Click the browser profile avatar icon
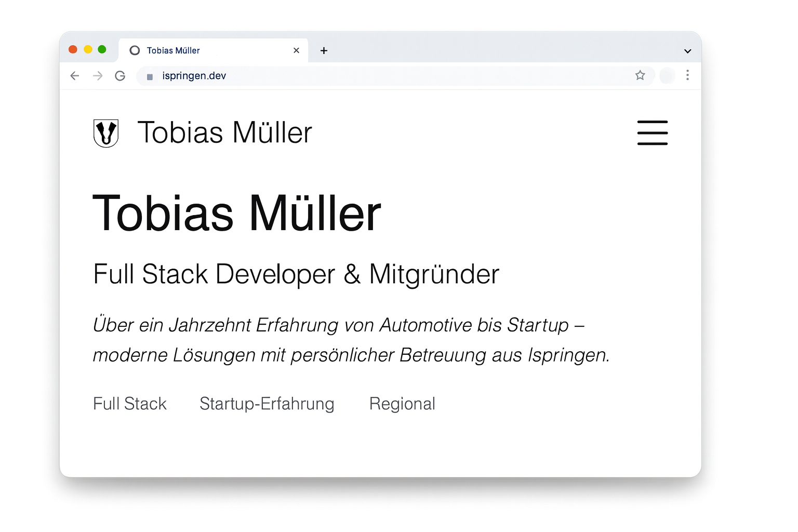Image resolution: width=798 pixels, height=532 pixels. click(x=667, y=75)
